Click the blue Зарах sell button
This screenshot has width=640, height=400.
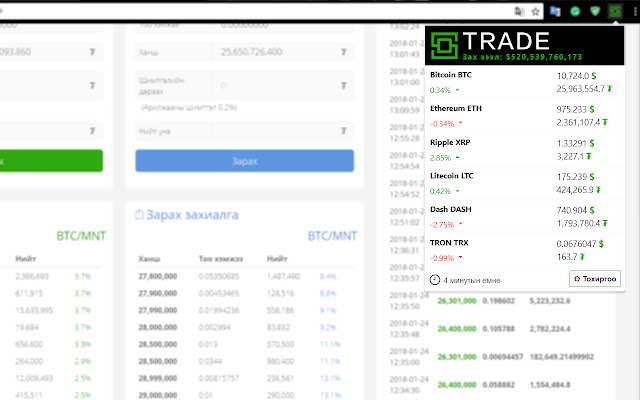click(x=244, y=161)
